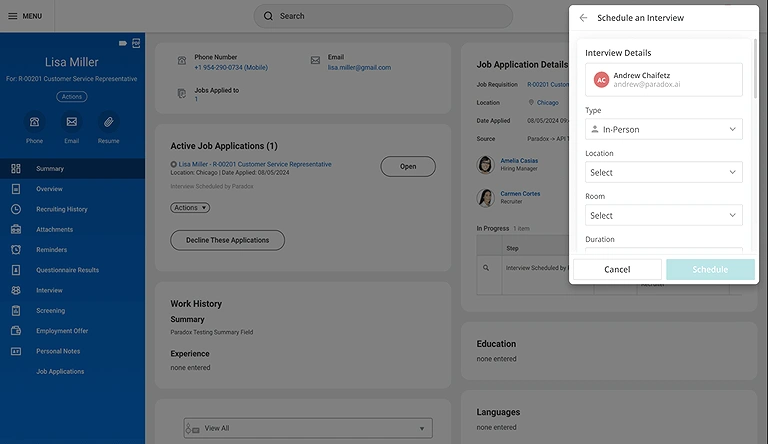Click the Reminders alarm icon

pos(16,249)
